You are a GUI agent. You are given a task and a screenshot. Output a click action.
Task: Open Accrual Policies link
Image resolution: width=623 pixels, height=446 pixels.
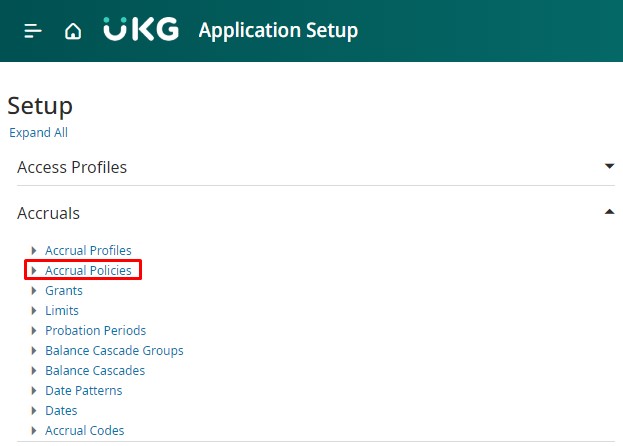coord(88,270)
